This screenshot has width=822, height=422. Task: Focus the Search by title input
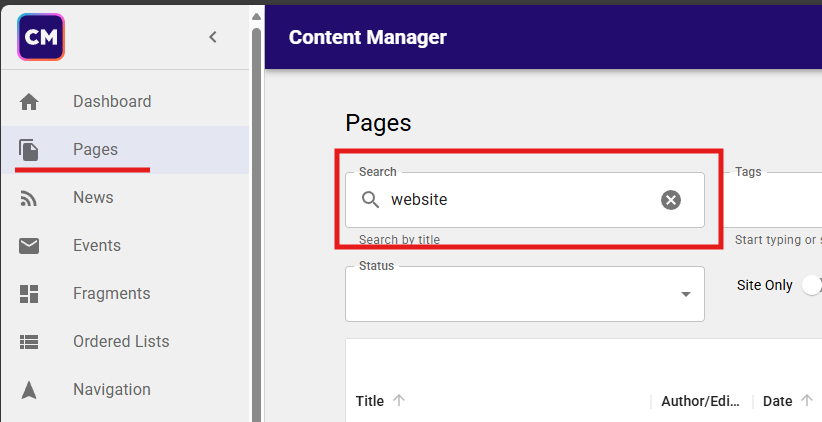(x=524, y=200)
